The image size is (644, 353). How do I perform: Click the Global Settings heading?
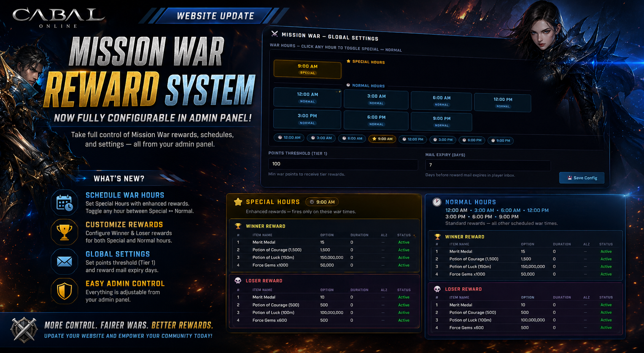pyautogui.click(x=118, y=254)
